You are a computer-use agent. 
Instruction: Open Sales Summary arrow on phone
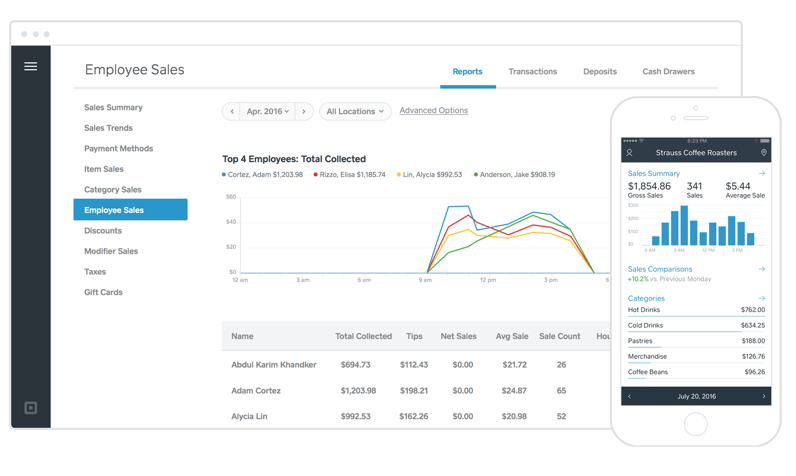(761, 174)
